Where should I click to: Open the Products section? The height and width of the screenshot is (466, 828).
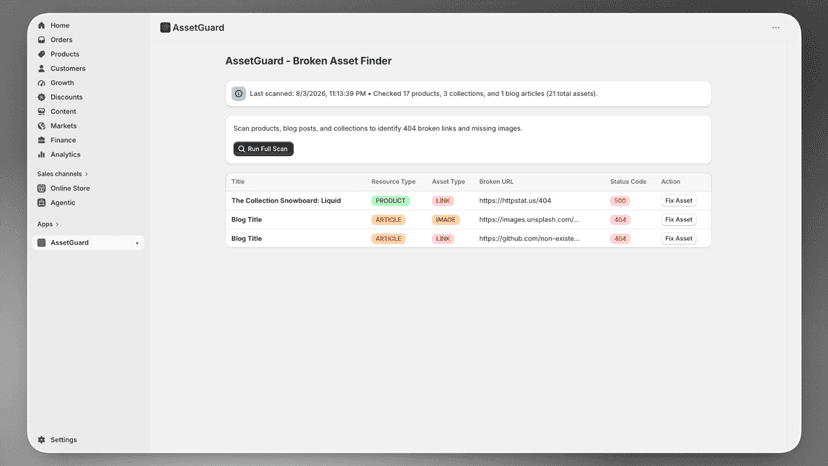click(64, 54)
